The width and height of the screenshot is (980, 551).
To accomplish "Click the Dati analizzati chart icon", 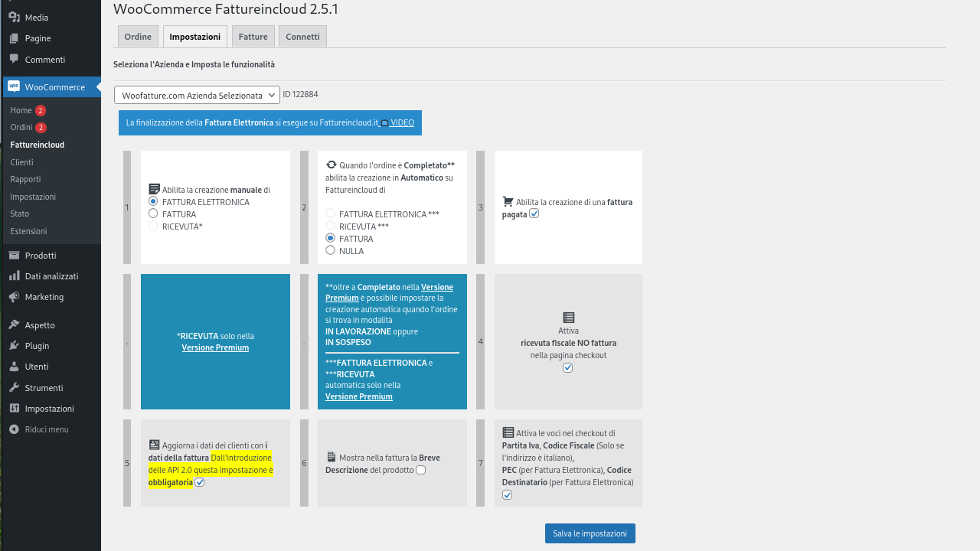I will [x=14, y=276].
